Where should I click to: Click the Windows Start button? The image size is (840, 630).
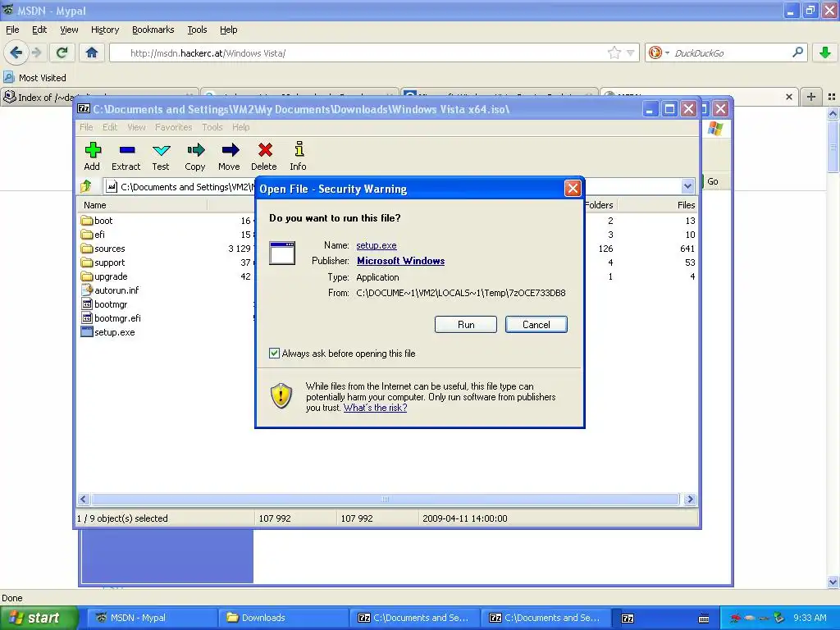39,619
